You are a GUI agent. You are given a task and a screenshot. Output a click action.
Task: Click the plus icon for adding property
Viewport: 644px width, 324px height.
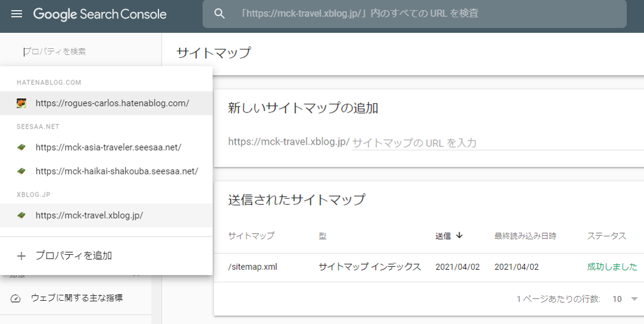(21, 256)
